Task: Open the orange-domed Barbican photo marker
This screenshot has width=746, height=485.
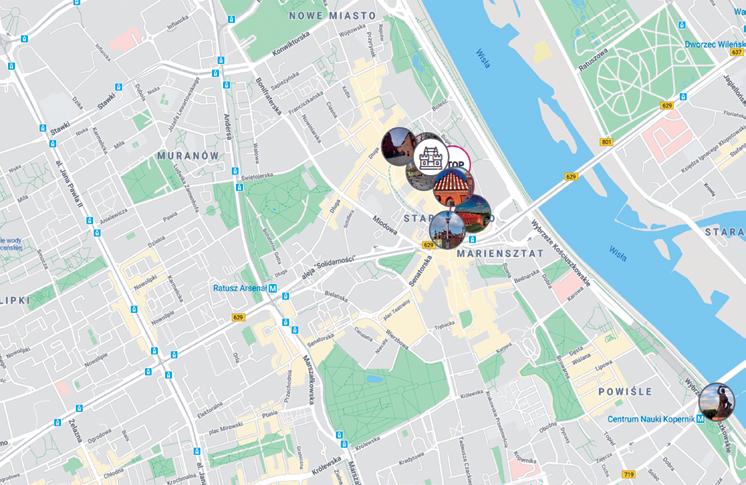Action: (453, 187)
